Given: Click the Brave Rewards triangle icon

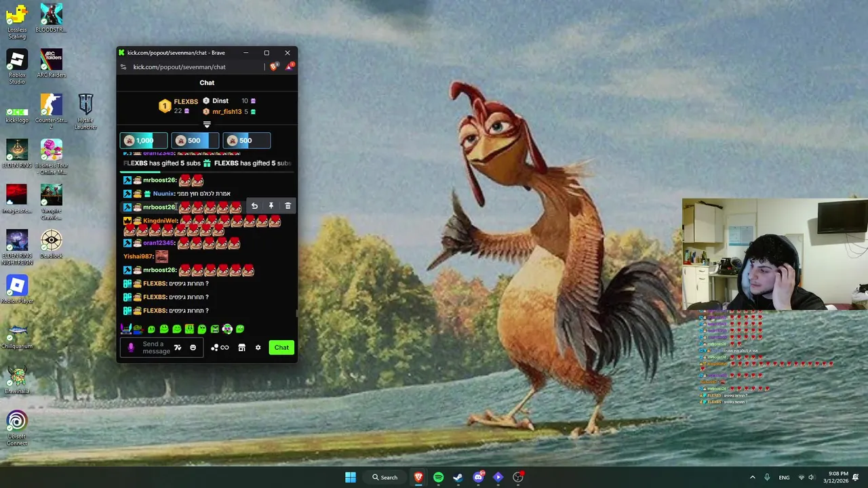Looking at the screenshot, I should (290, 66).
